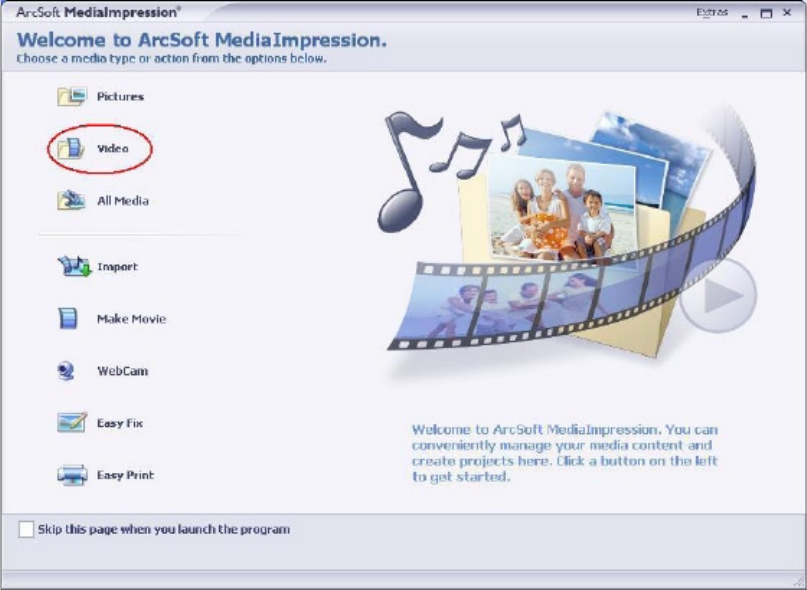Viewport: 807px width, 590px height.
Task: Click the Import label
Action: pyautogui.click(x=117, y=267)
